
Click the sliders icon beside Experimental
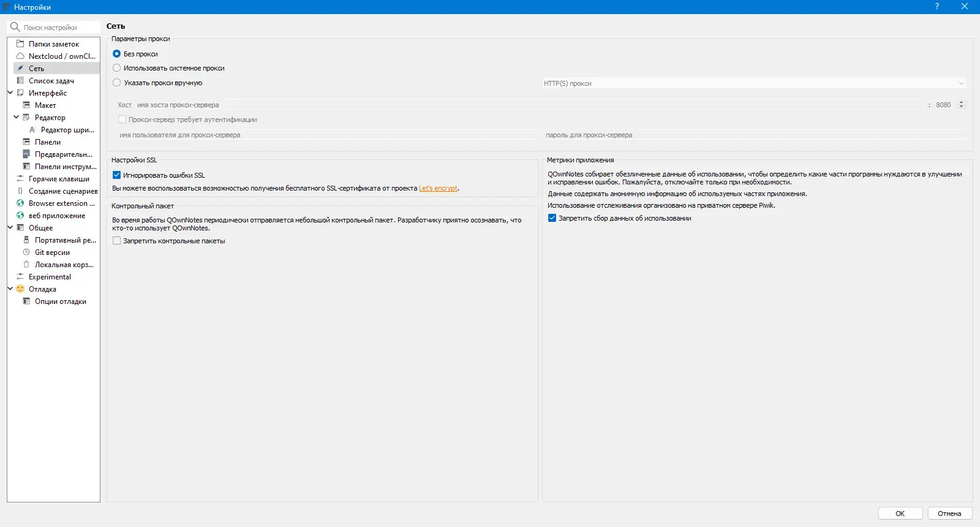click(x=20, y=276)
